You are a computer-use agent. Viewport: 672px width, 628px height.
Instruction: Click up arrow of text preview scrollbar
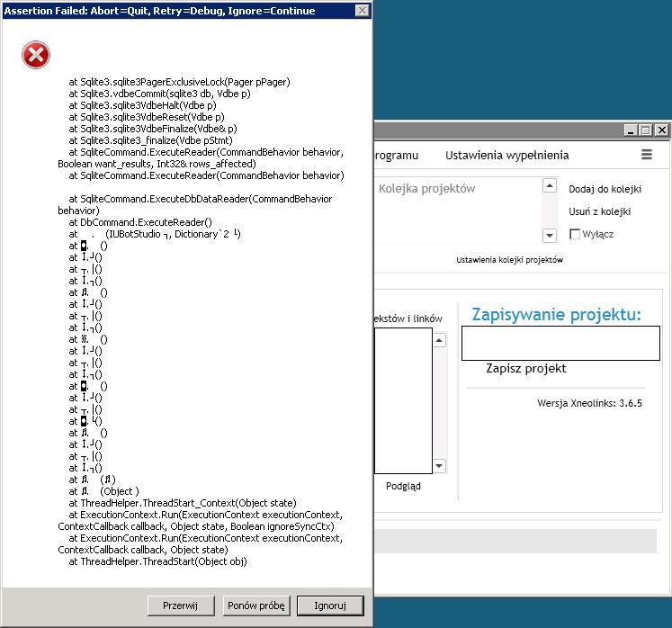tap(439, 340)
